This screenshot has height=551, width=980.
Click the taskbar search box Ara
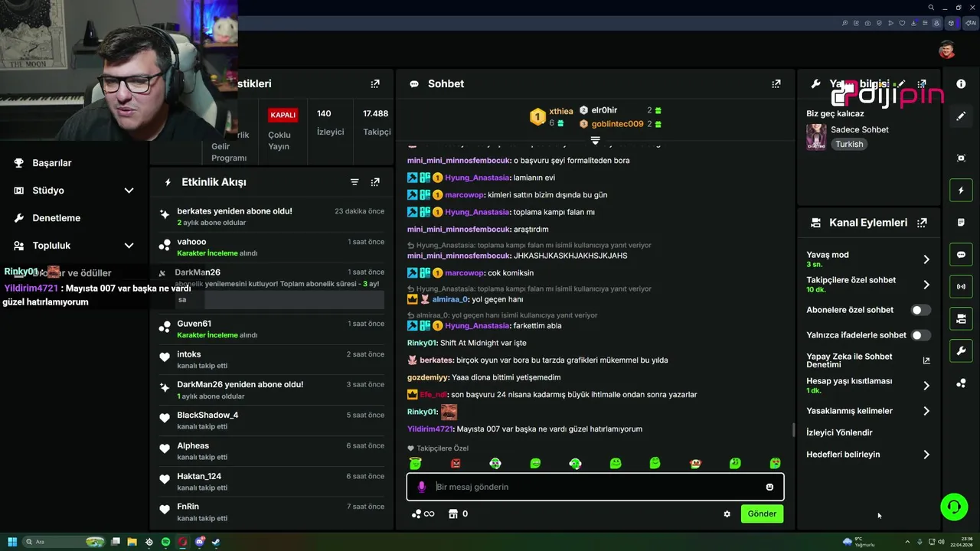tap(64, 542)
